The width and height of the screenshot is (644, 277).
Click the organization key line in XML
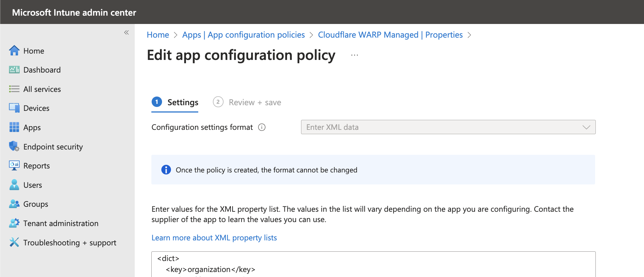tap(211, 269)
